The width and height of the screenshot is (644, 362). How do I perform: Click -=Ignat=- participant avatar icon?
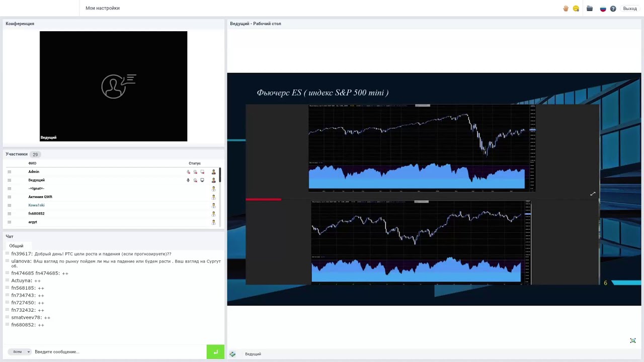213,189
